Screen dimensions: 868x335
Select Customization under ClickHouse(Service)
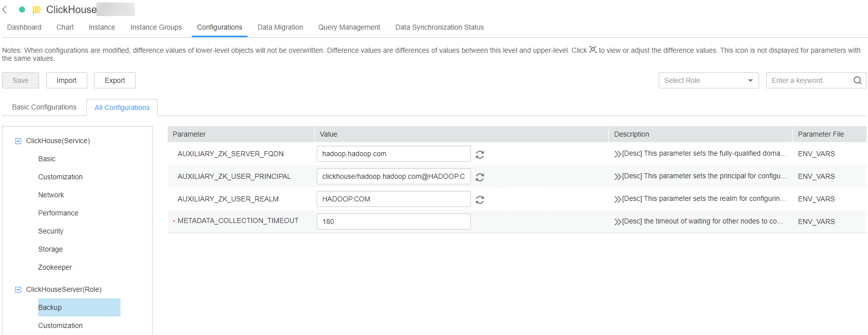[x=60, y=177]
